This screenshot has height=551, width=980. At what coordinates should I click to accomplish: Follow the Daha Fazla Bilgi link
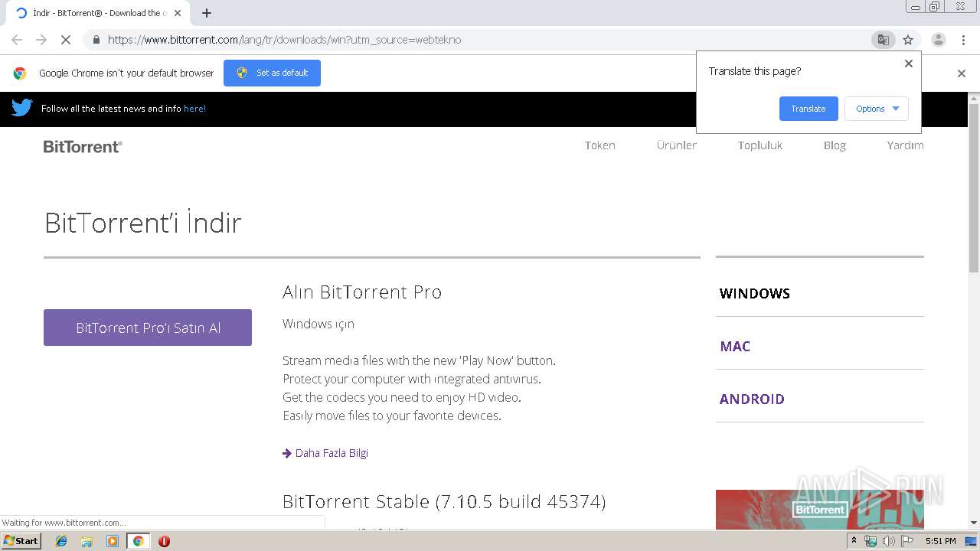click(x=325, y=453)
